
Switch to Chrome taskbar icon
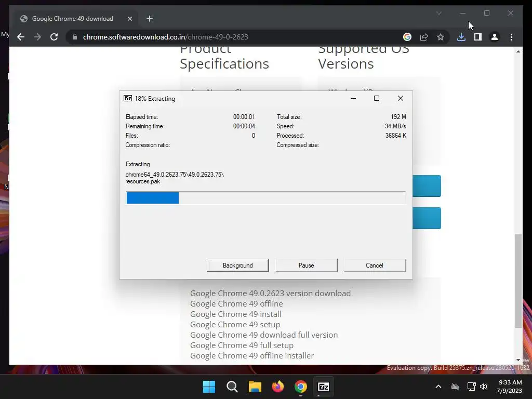tap(301, 387)
